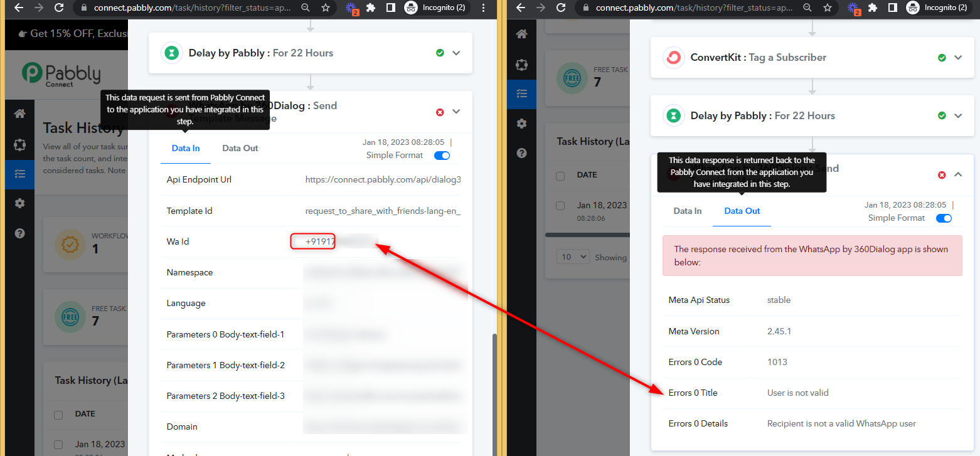Check the DATE header checkbox in left window

[x=58, y=415]
